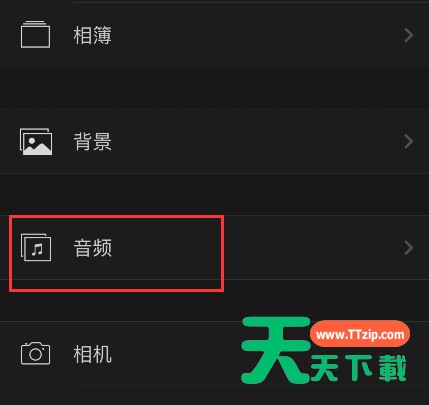This screenshot has height=405, width=429.
Task: Click the 天天下载 watermark text
Action: pos(359,368)
